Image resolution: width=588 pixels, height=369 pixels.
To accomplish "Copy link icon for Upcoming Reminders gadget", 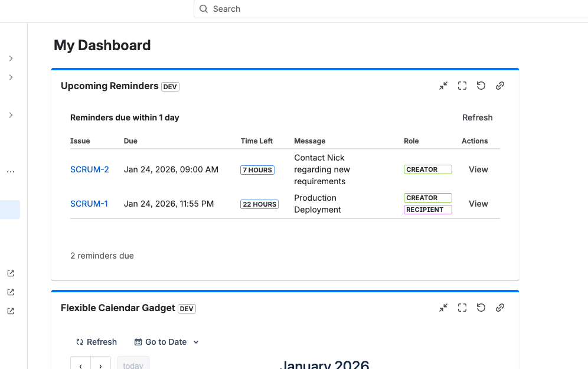I will point(500,86).
